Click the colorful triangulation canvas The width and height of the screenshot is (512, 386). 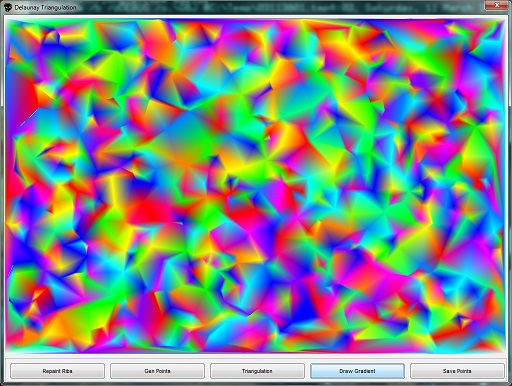tap(256, 186)
